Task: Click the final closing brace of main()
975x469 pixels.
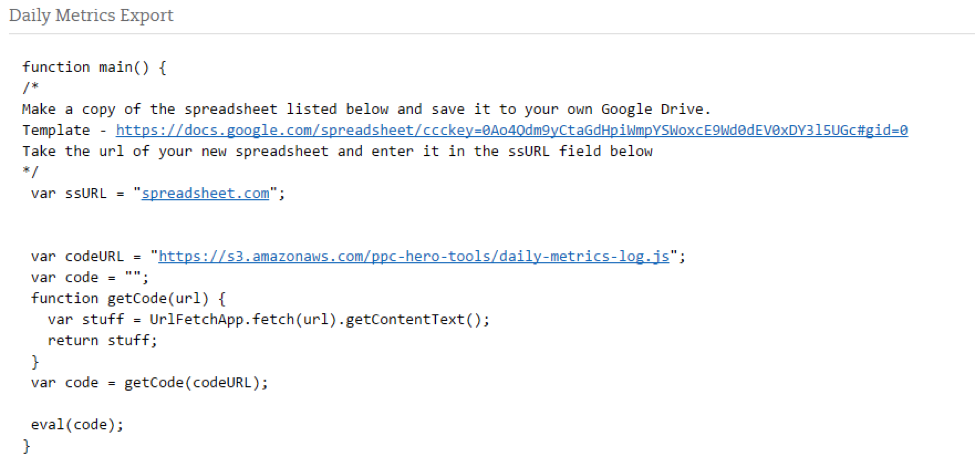Action: tap(26, 446)
